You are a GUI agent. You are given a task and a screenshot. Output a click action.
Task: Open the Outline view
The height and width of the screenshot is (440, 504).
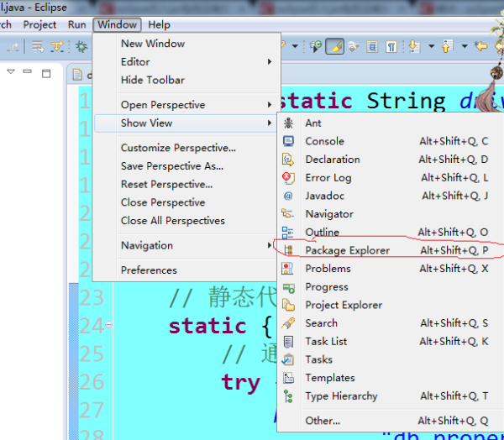322,233
